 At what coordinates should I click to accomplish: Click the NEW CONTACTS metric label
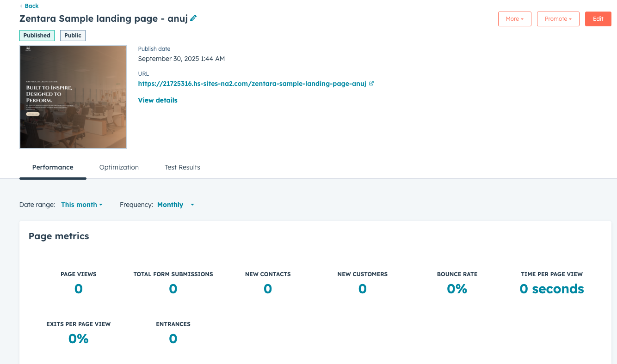point(268,274)
